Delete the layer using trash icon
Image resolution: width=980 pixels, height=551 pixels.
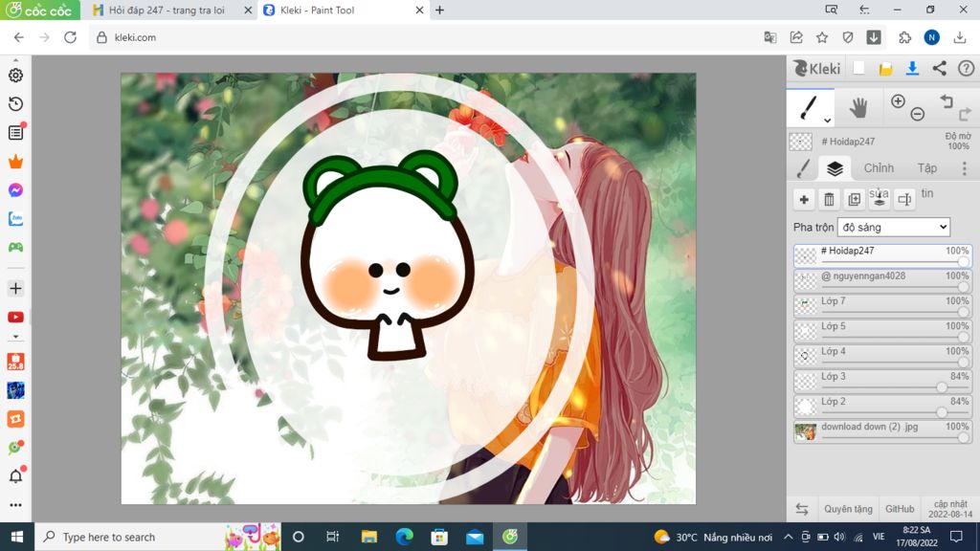(x=830, y=199)
